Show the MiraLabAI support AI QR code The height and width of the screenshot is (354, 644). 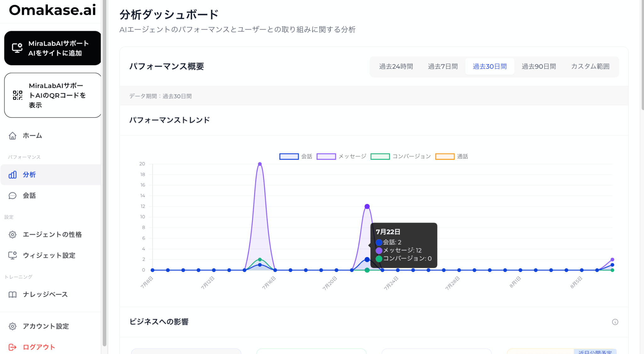point(53,95)
